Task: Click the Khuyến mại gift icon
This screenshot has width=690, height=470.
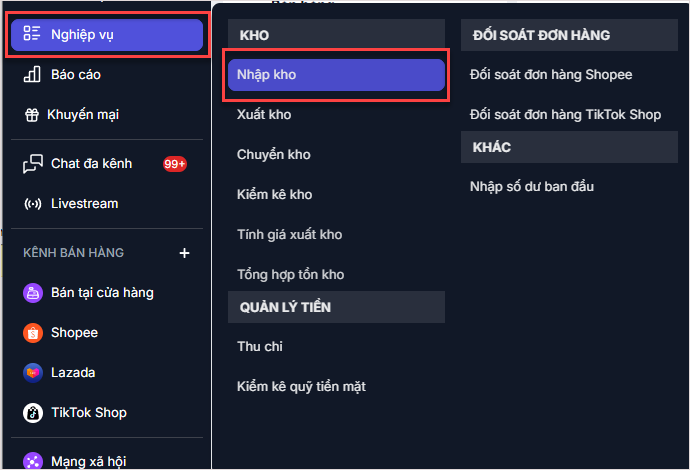Action: click(31, 115)
